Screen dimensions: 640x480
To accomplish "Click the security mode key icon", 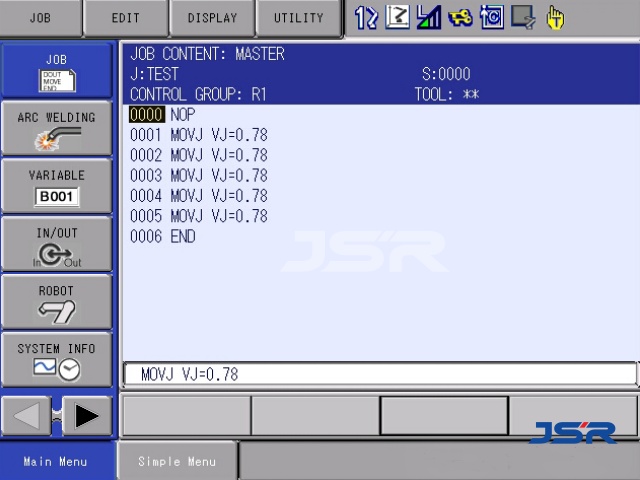I will pyautogui.click(x=460, y=18).
